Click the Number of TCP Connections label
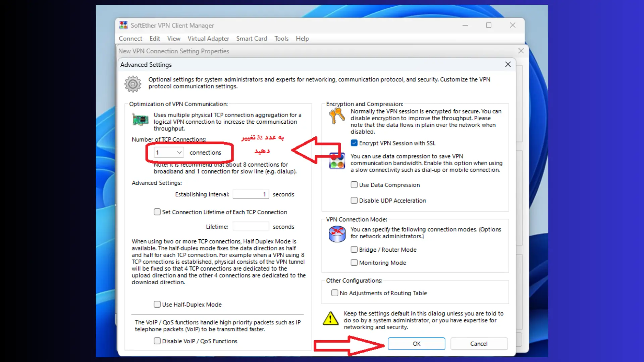 click(x=169, y=139)
